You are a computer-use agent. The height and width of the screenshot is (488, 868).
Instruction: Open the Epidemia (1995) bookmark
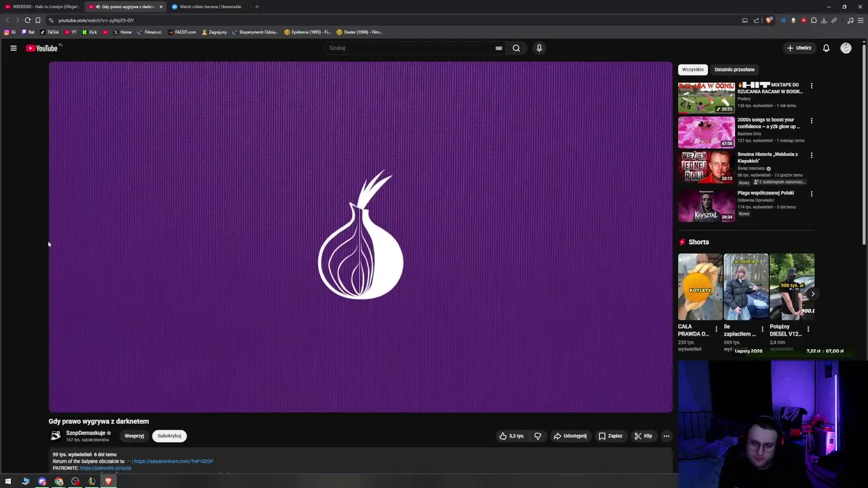point(308,32)
